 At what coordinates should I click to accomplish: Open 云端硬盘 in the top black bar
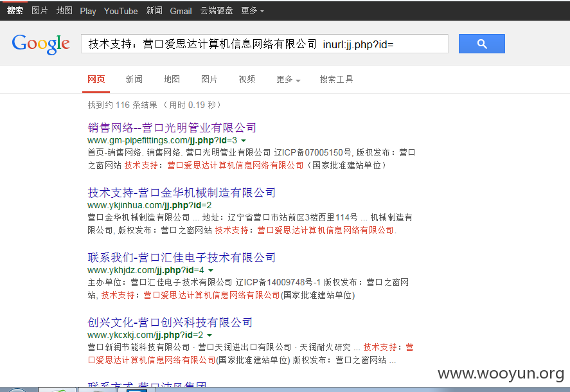(x=217, y=11)
